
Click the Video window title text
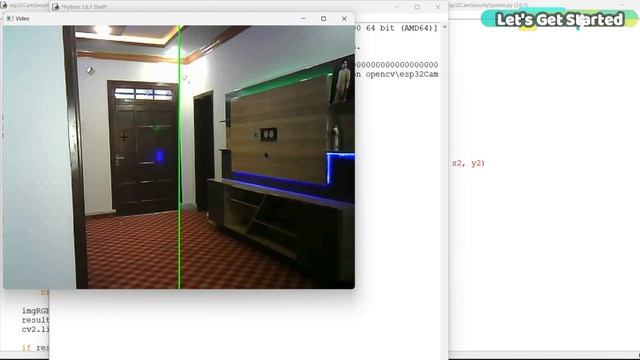pos(22,18)
